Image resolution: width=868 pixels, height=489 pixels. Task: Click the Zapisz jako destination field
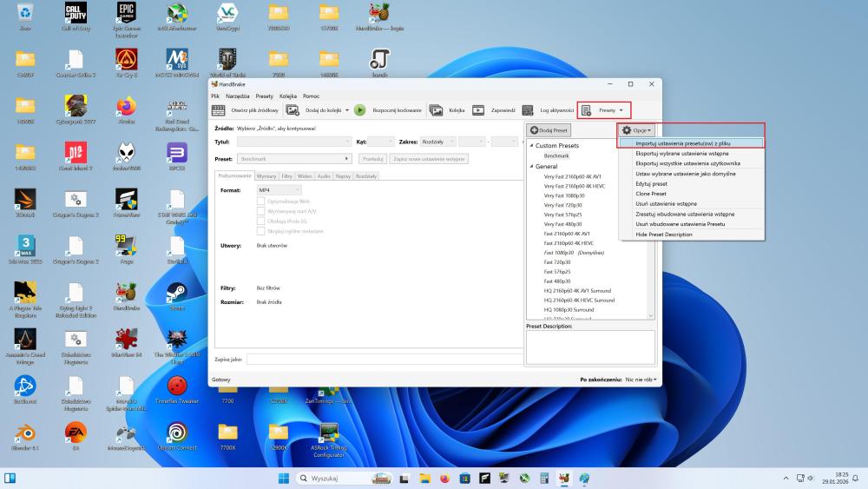(382, 359)
